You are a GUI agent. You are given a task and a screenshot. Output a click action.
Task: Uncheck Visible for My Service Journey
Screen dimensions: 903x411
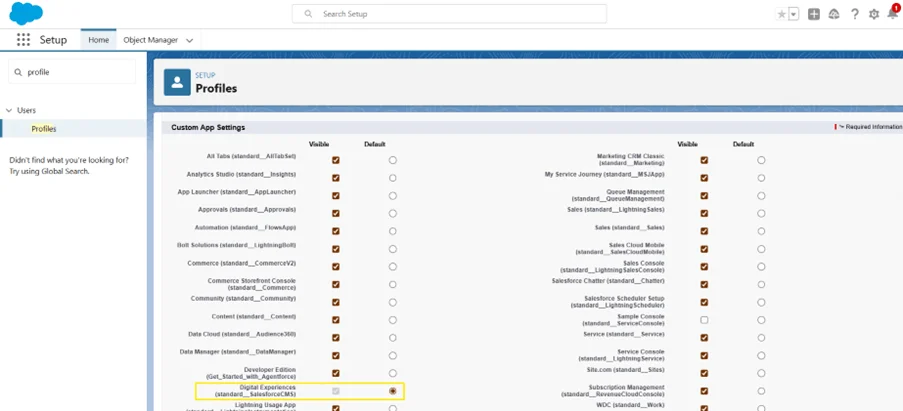[x=704, y=178]
